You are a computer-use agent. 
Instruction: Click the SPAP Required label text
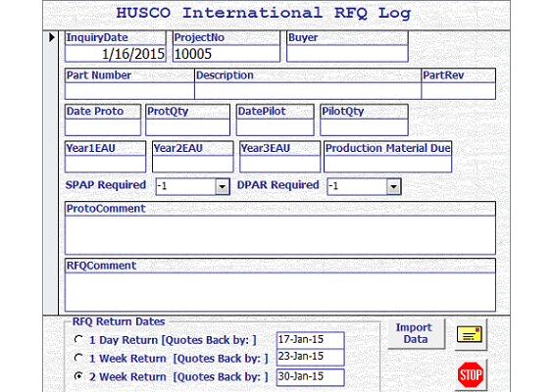pyautogui.click(x=106, y=185)
